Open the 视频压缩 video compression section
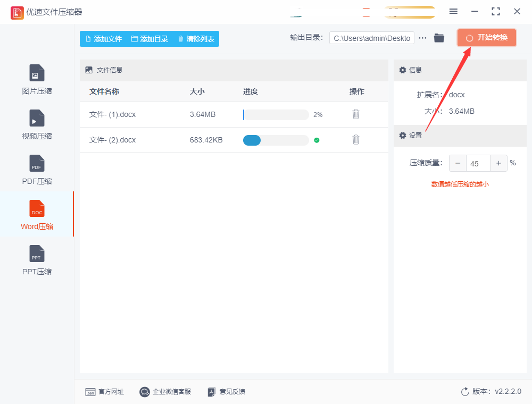The height and width of the screenshot is (404, 532). [x=37, y=124]
